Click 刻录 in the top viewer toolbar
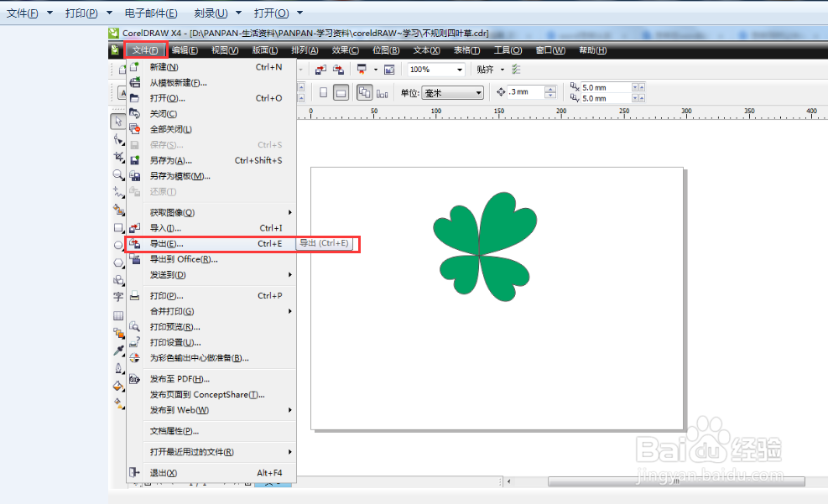The width and height of the screenshot is (828, 504). click(x=211, y=13)
